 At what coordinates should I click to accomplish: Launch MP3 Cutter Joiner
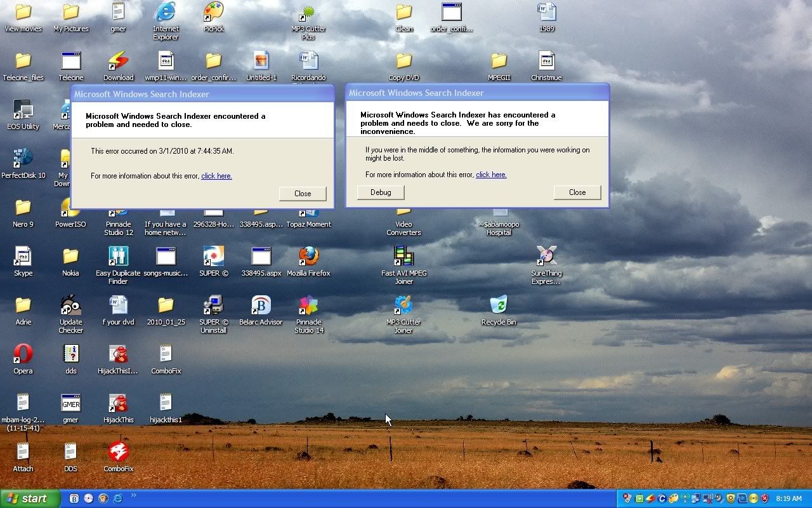pyautogui.click(x=403, y=314)
